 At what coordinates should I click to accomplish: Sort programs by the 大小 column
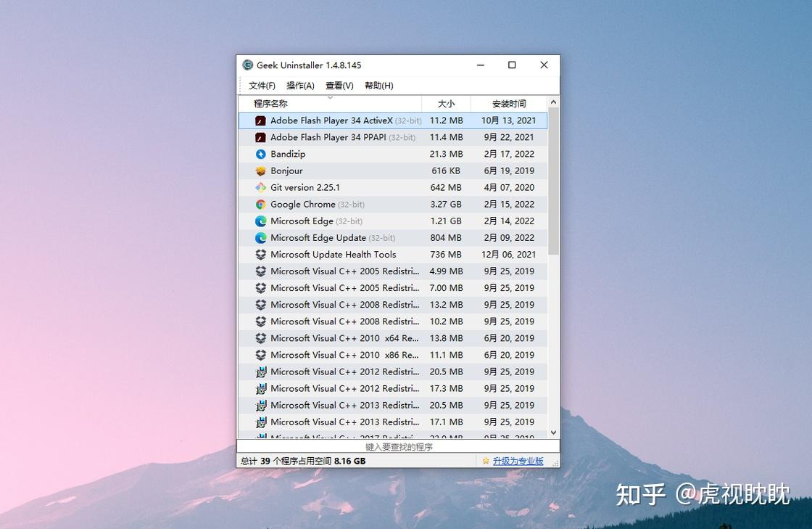[446, 103]
